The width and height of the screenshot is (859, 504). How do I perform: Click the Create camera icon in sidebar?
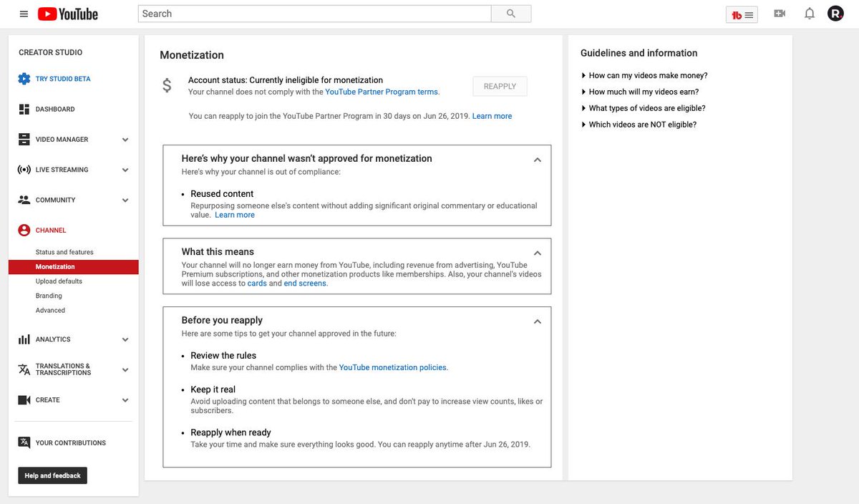[x=24, y=400]
